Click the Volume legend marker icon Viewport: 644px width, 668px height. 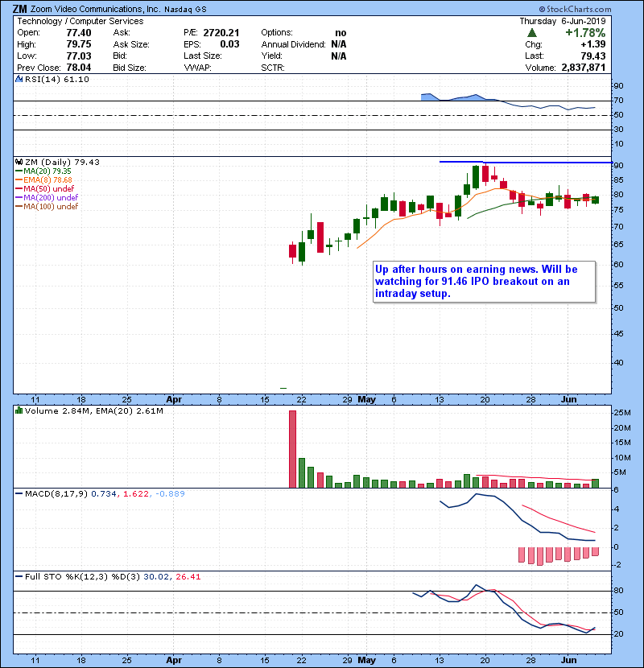pyautogui.click(x=19, y=411)
